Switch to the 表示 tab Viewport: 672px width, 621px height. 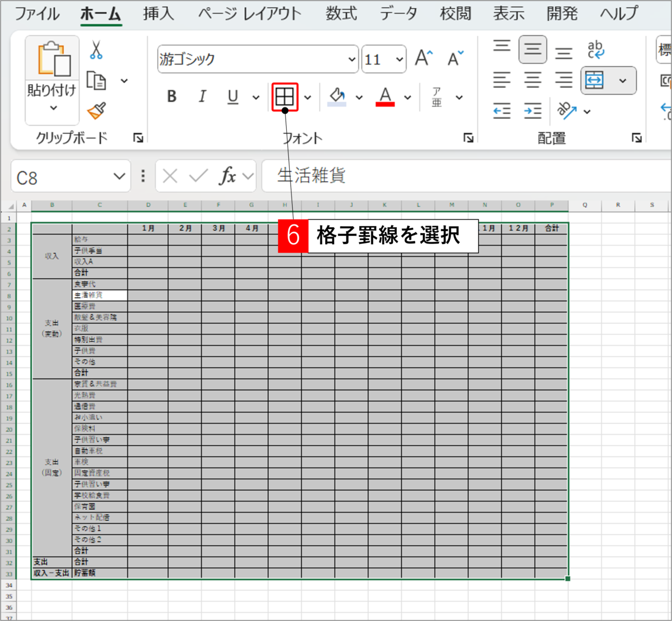tap(508, 13)
